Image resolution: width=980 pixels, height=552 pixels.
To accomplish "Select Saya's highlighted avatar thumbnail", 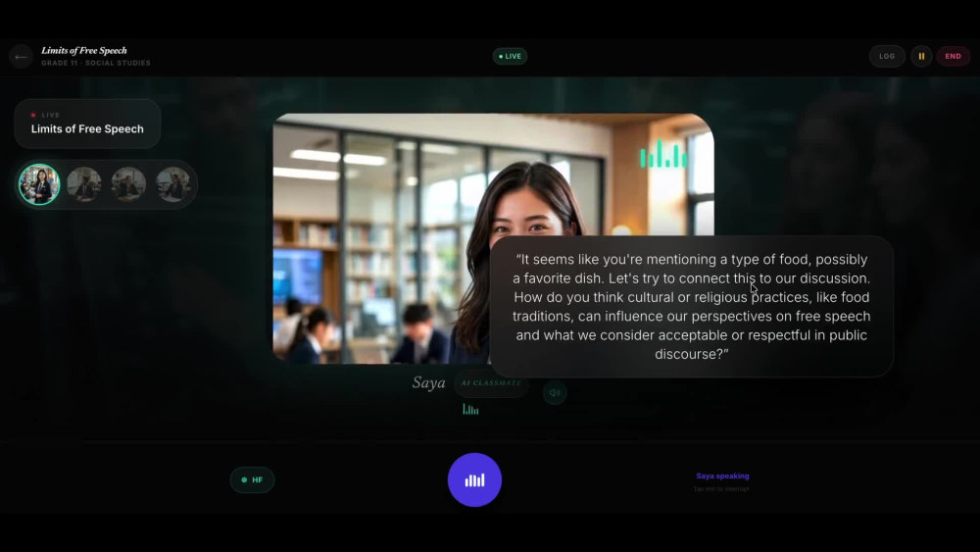I will pyautogui.click(x=39, y=184).
